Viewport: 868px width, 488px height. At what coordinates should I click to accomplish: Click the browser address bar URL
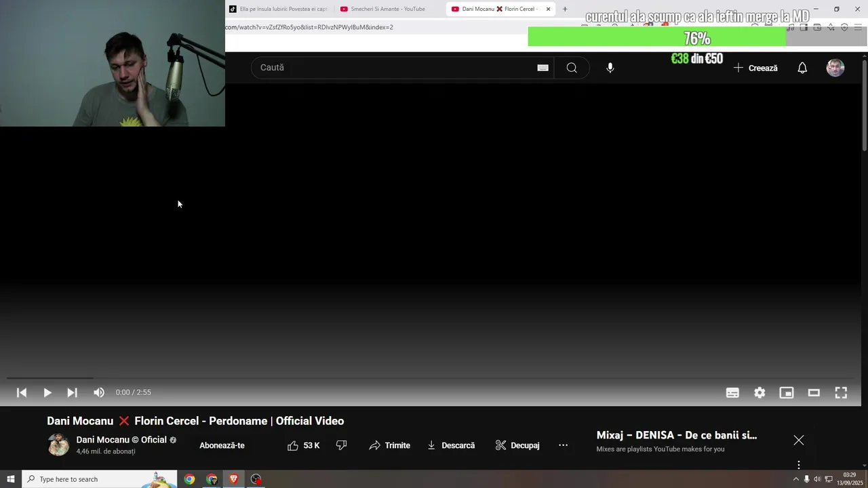(309, 27)
